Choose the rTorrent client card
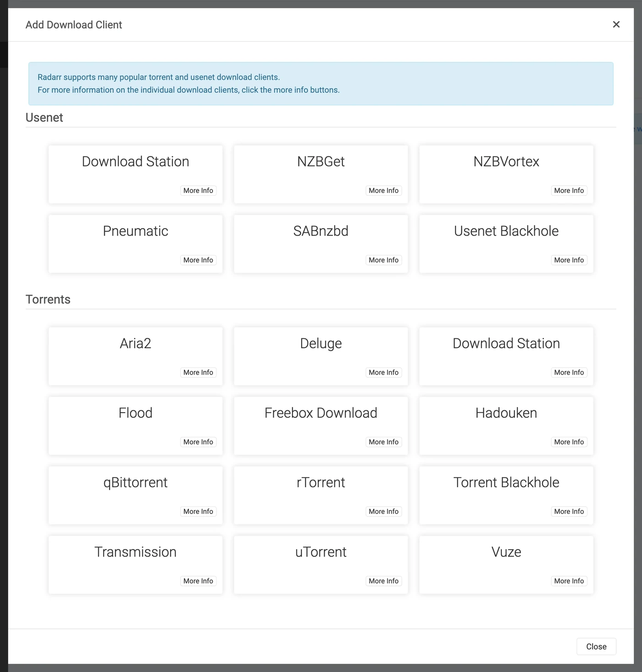This screenshot has width=642, height=672. (321, 496)
